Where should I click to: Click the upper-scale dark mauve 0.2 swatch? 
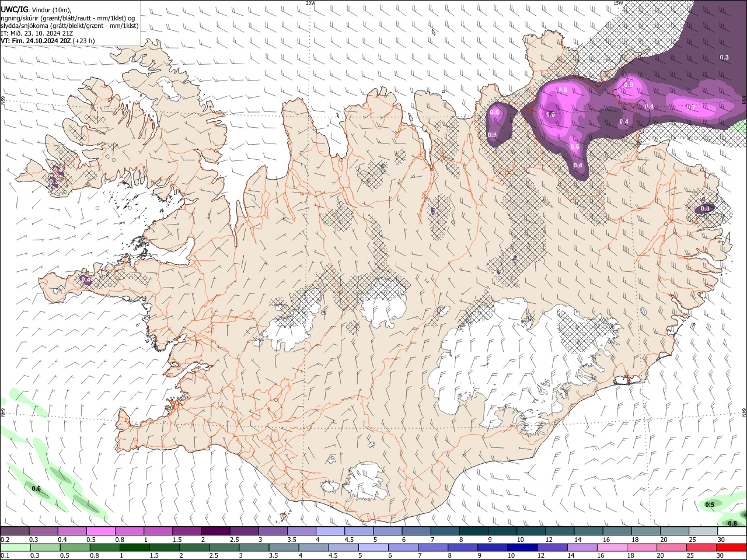tap(15, 531)
